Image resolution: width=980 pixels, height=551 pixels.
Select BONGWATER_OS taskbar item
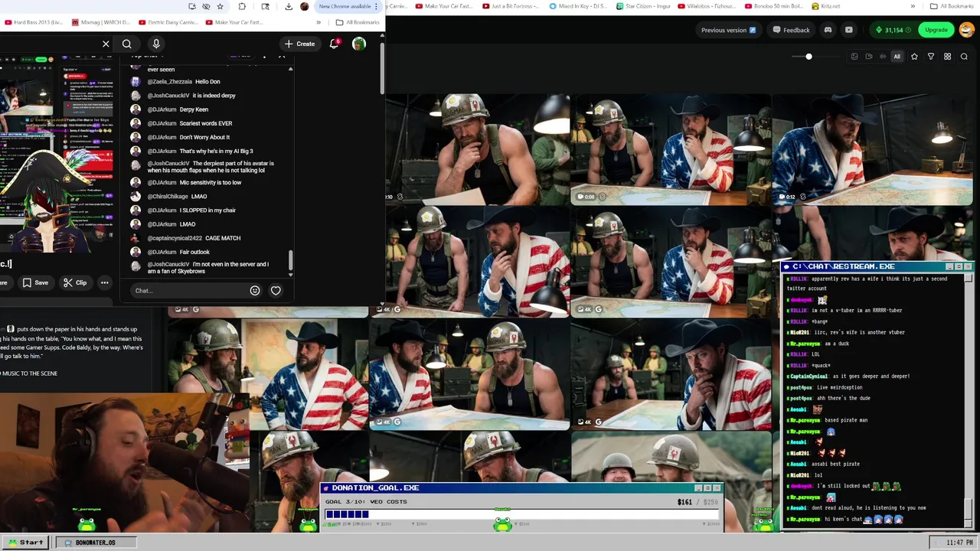click(x=95, y=542)
